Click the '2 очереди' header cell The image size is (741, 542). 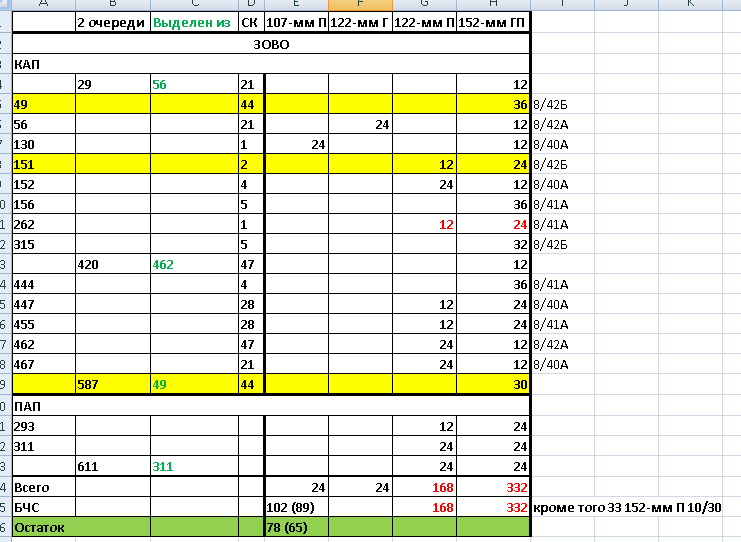click(112, 22)
